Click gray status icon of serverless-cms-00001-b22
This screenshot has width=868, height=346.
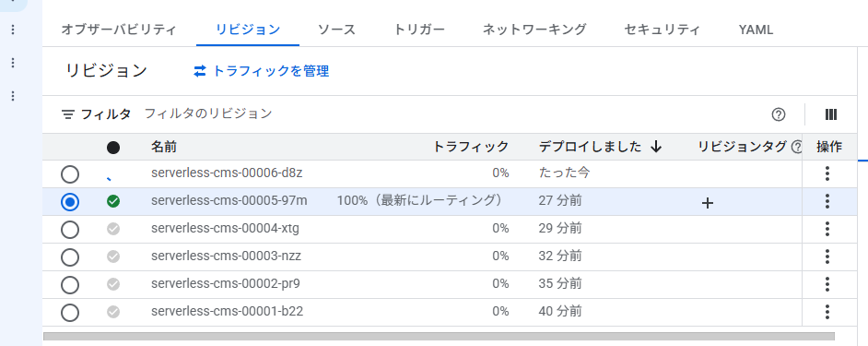point(113,312)
